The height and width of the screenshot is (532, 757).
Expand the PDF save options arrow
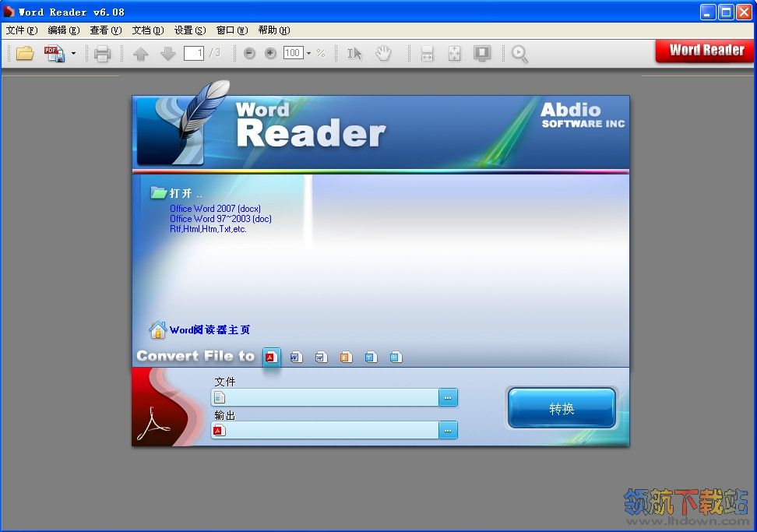(x=73, y=53)
